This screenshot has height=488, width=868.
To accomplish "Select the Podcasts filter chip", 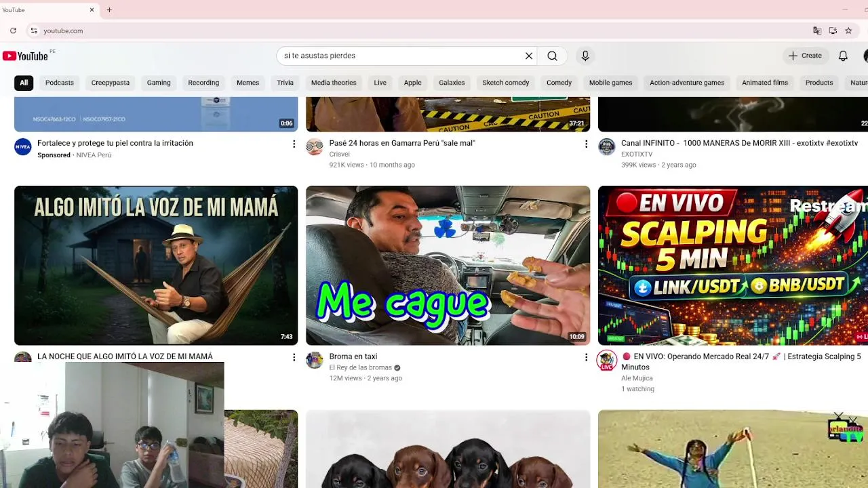I will 60,83.
